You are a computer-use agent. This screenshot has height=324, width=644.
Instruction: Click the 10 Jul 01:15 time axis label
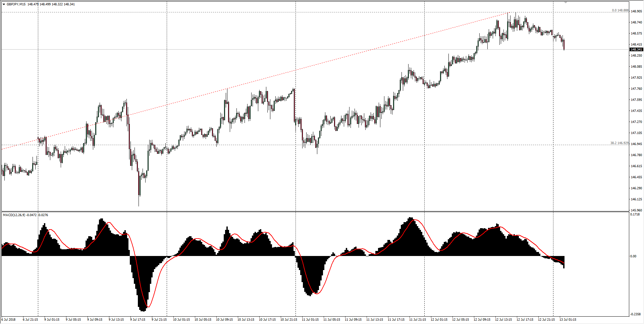click(181, 320)
